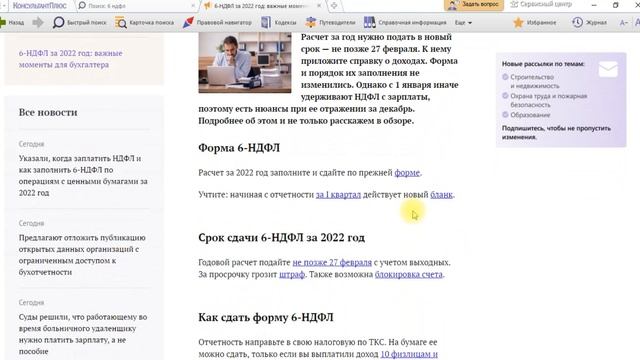Click the article photo of man at laptop
Image resolution: width=640 pixels, height=360 pixels.
point(245,62)
